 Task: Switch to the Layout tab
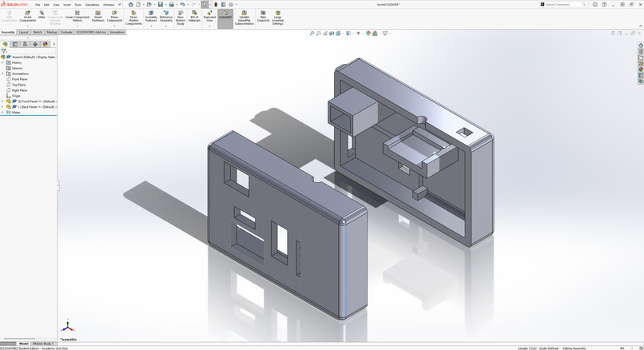point(23,32)
